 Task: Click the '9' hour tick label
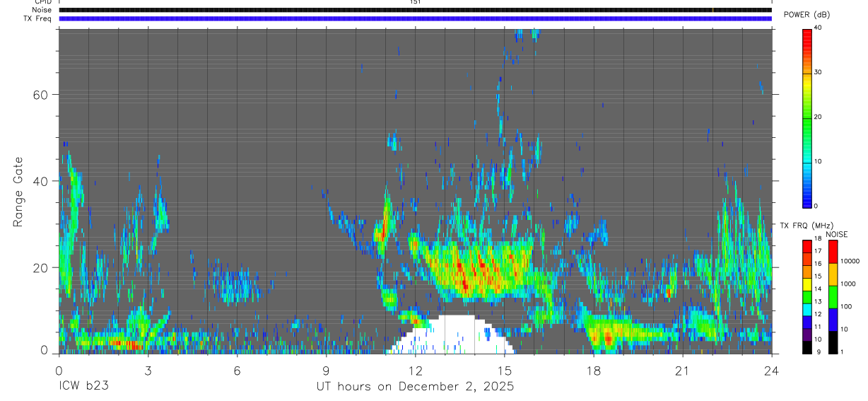click(326, 370)
